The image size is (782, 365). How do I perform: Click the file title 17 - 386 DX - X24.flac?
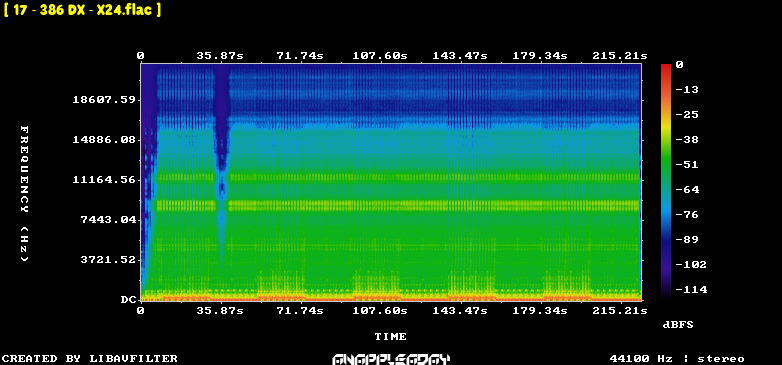(x=82, y=10)
